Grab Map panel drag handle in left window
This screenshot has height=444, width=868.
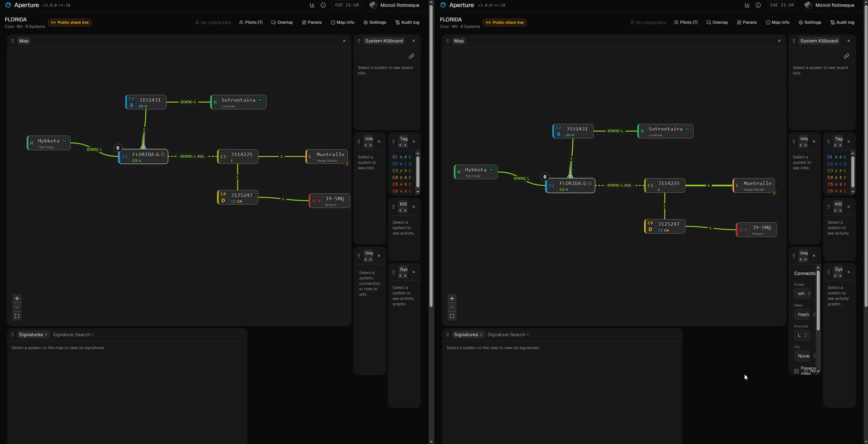click(13, 41)
